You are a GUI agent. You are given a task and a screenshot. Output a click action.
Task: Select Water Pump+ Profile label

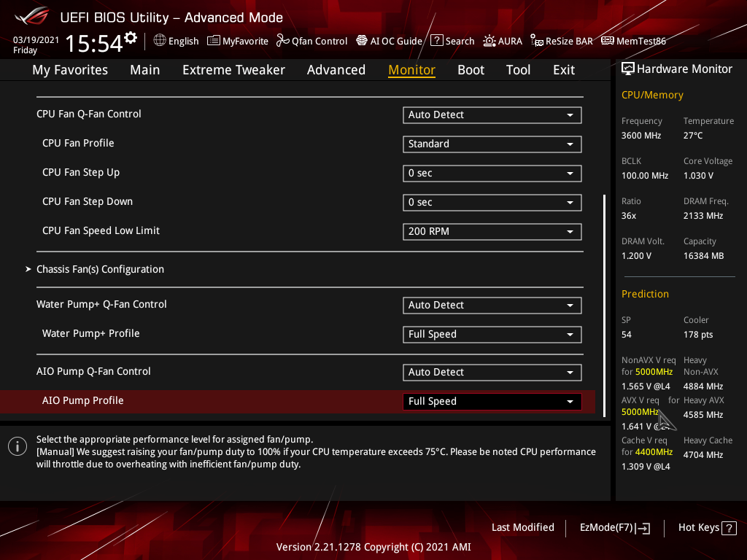tap(90, 333)
